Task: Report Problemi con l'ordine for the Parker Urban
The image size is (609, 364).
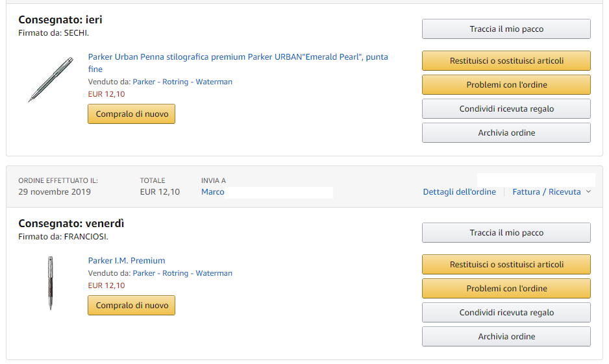Action: coord(506,85)
